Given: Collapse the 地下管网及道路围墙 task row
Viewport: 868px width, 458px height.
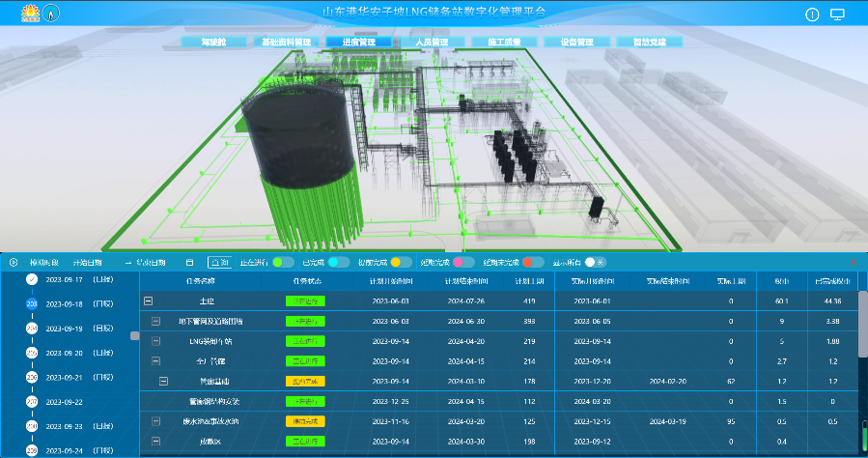Looking at the screenshot, I should [x=156, y=321].
